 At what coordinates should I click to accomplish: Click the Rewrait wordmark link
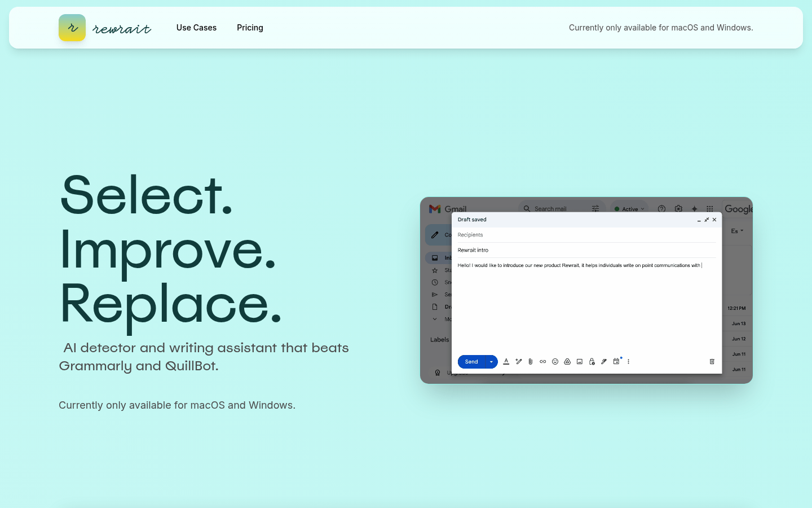click(122, 28)
